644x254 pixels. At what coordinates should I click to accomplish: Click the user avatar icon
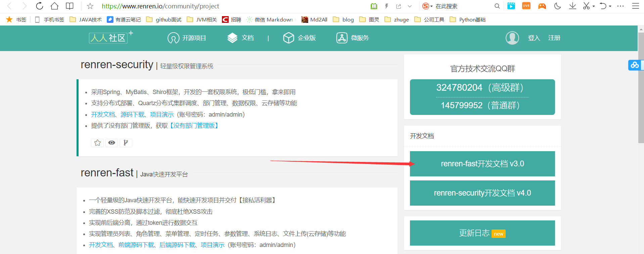(512, 38)
